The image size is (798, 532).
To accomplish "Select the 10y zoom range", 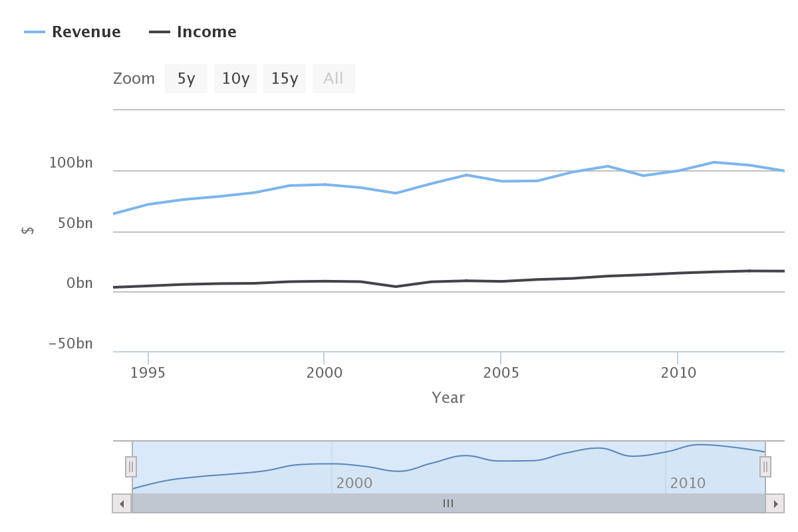I will (x=235, y=78).
